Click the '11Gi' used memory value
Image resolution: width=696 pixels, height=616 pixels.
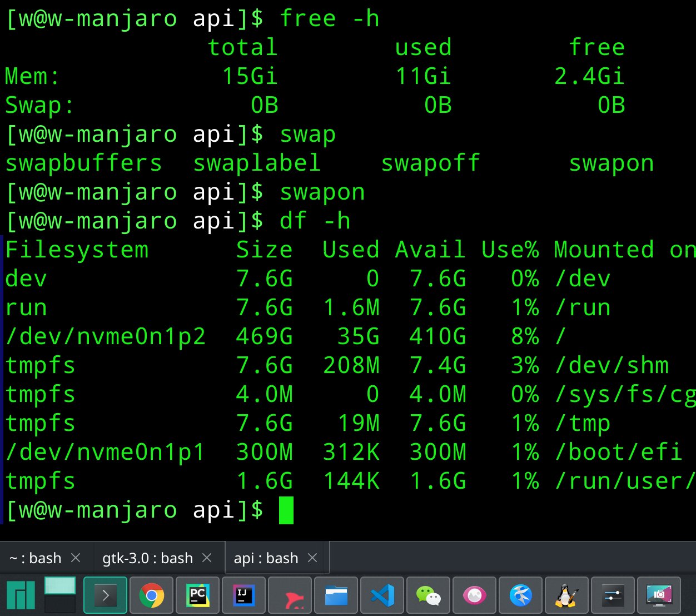424,76
